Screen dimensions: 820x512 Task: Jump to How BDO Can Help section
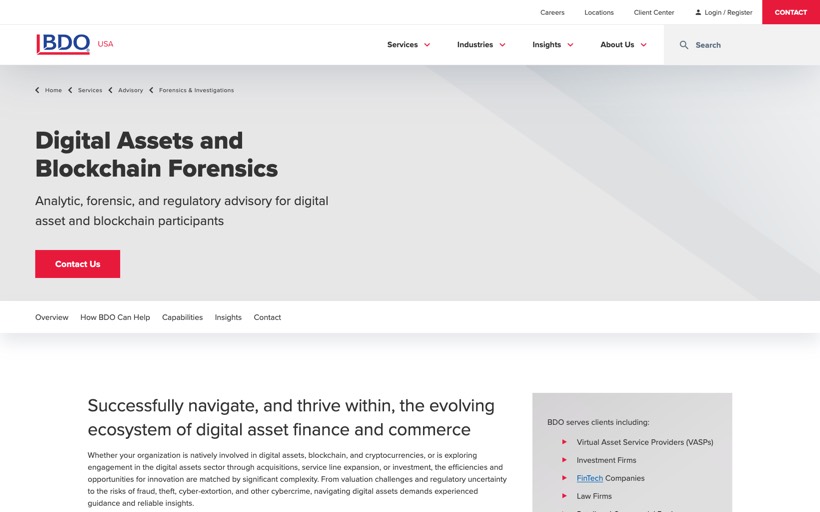click(115, 317)
